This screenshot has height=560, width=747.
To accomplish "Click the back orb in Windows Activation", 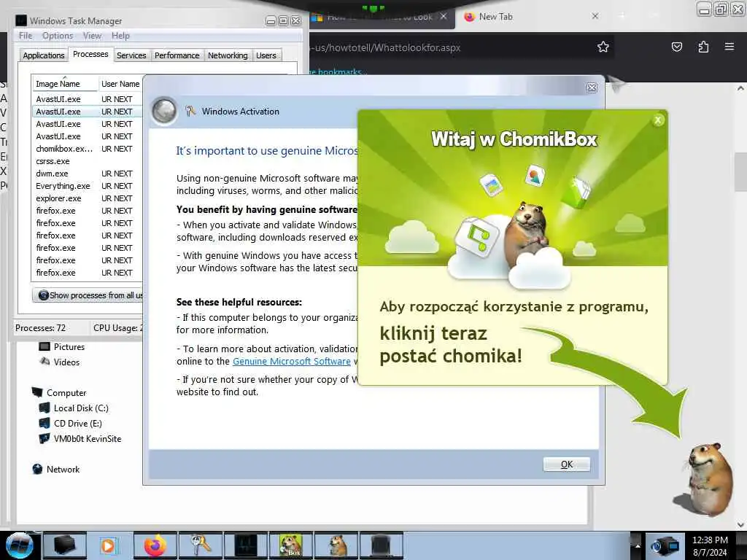I will pos(164,111).
